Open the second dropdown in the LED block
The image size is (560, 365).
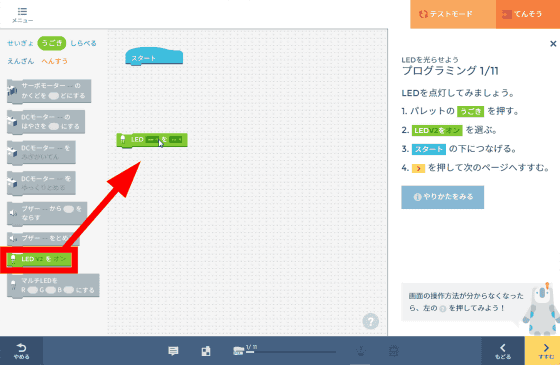pos(176,140)
